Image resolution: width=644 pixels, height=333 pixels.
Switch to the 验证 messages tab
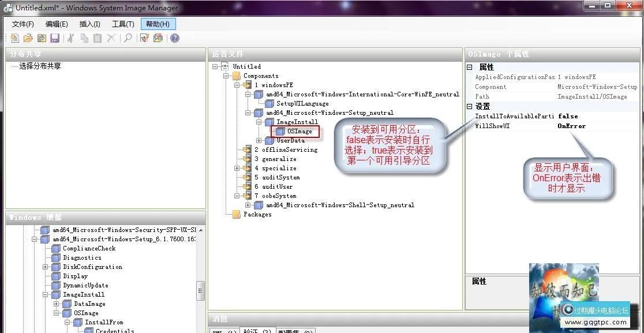pyautogui.click(x=257, y=330)
